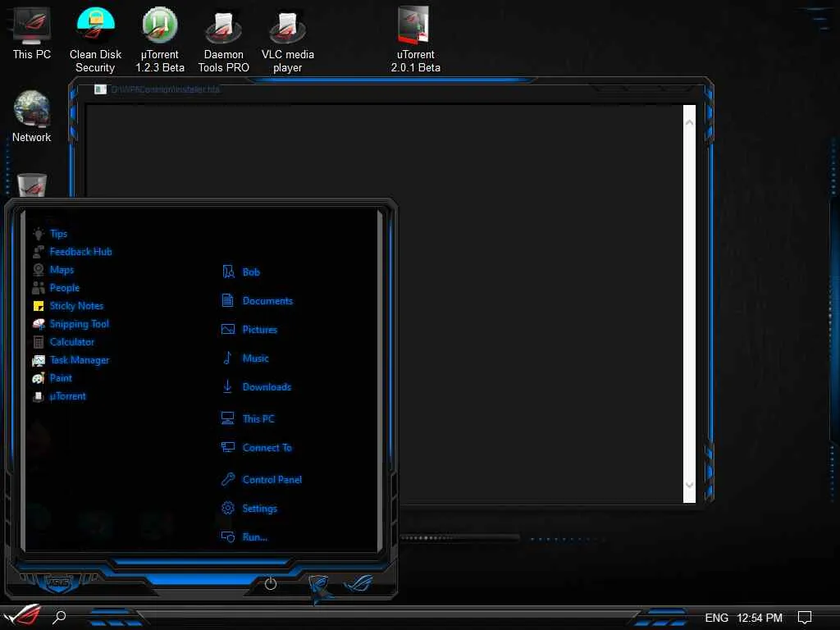The image size is (840, 630).
Task: Click the Control Panel wrench icon
Action: click(x=228, y=479)
